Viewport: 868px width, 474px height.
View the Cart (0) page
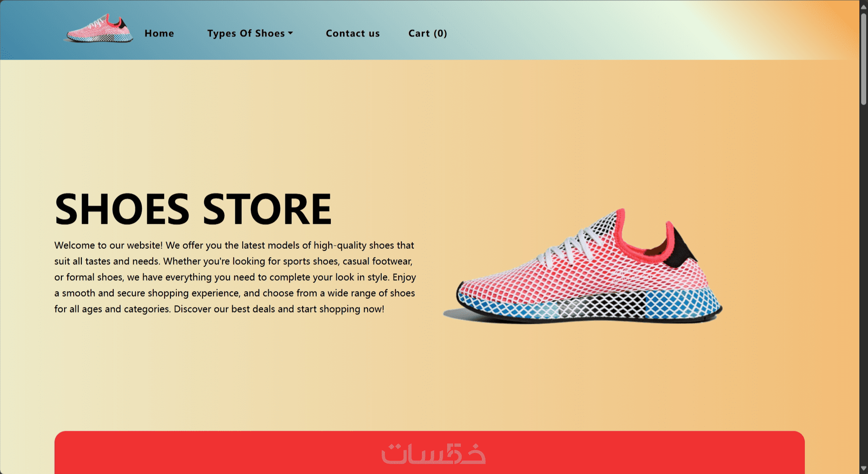point(428,33)
